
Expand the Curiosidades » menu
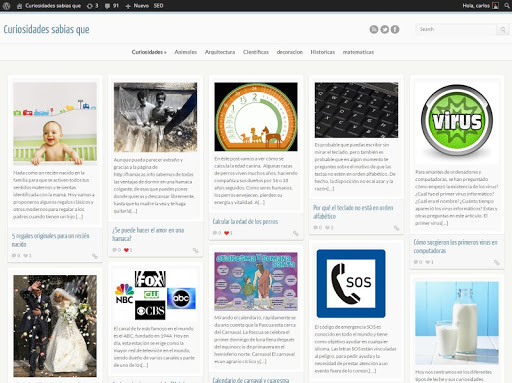(x=149, y=52)
